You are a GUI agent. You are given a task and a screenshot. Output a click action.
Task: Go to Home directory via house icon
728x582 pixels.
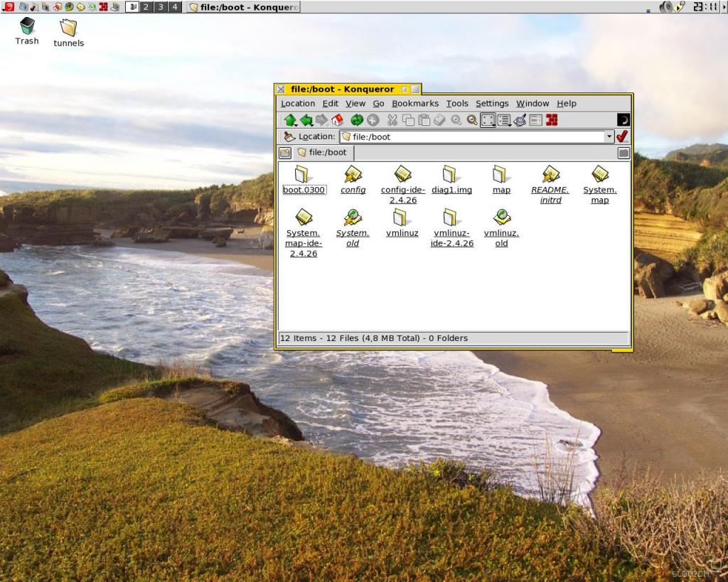[337, 120]
